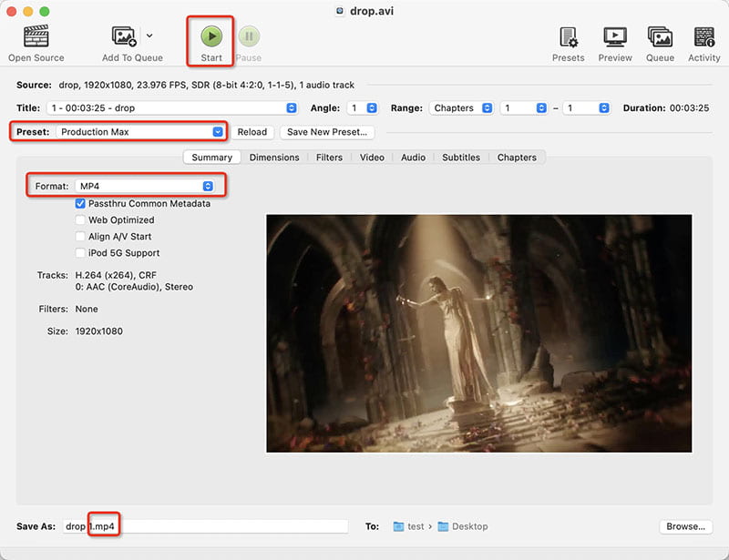Click the drop.avi window title icon
Screen dimensions: 729x560
340,11
